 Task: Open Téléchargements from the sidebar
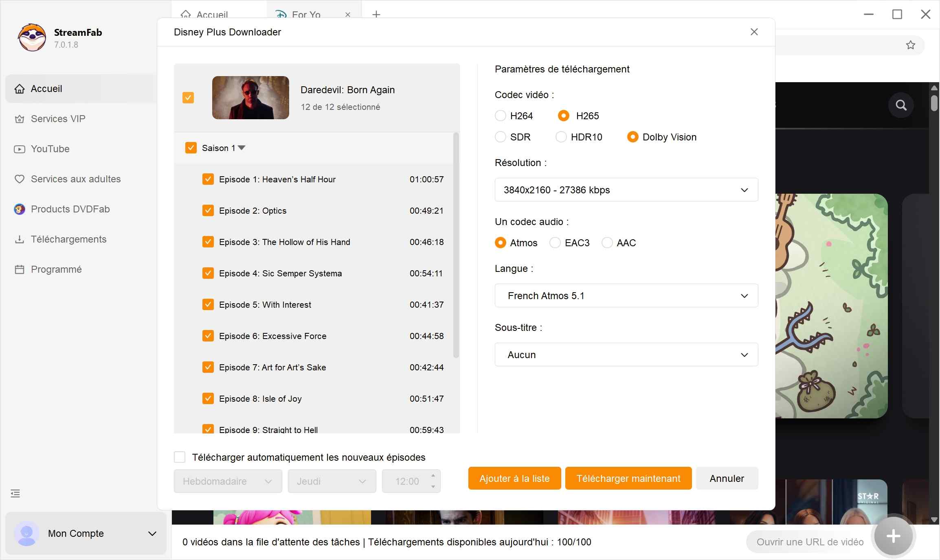[68, 239]
